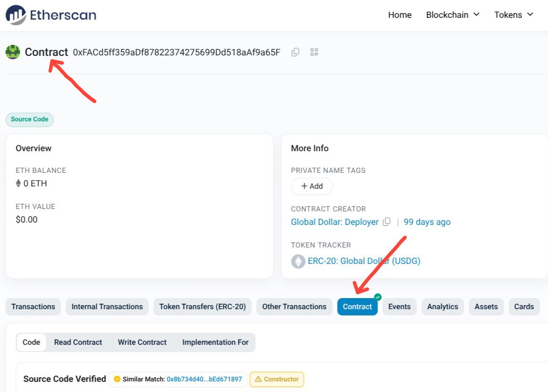The height and width of the screenshot is (392, 548).
Task: Click the ETH diamond icon by balance
Action: [x=18, y=183]
